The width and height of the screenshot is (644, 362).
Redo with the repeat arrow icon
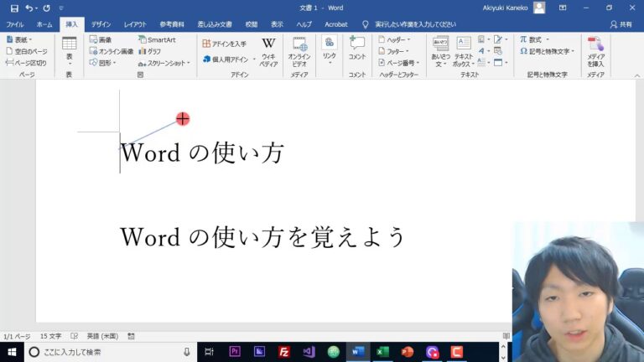pyautogui.click(x=46, y=8)
